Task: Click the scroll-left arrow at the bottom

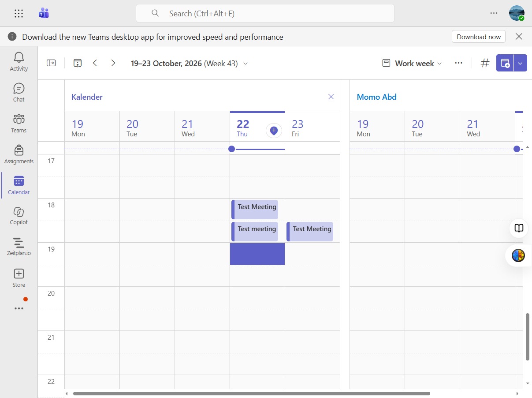Action: (x=67, y=393)
